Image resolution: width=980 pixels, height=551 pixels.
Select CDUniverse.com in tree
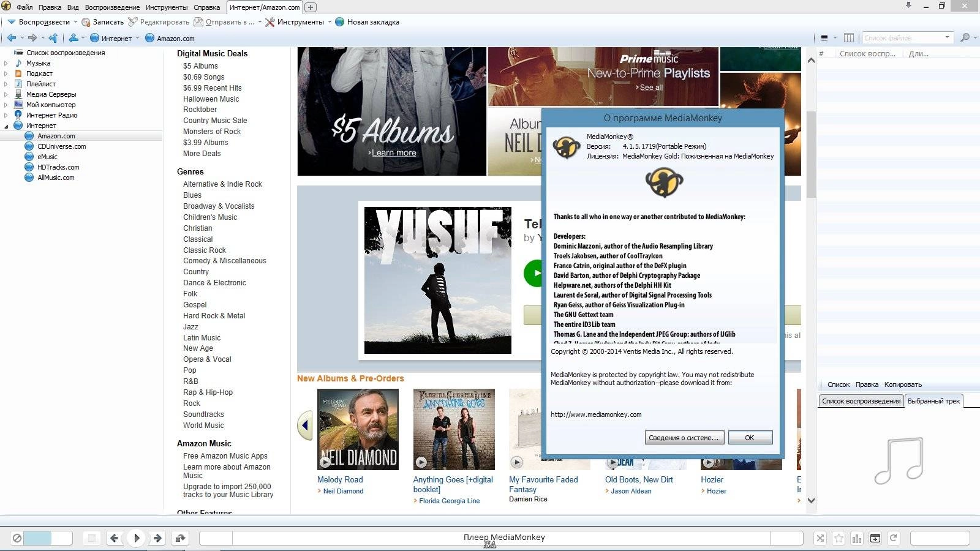62,146
